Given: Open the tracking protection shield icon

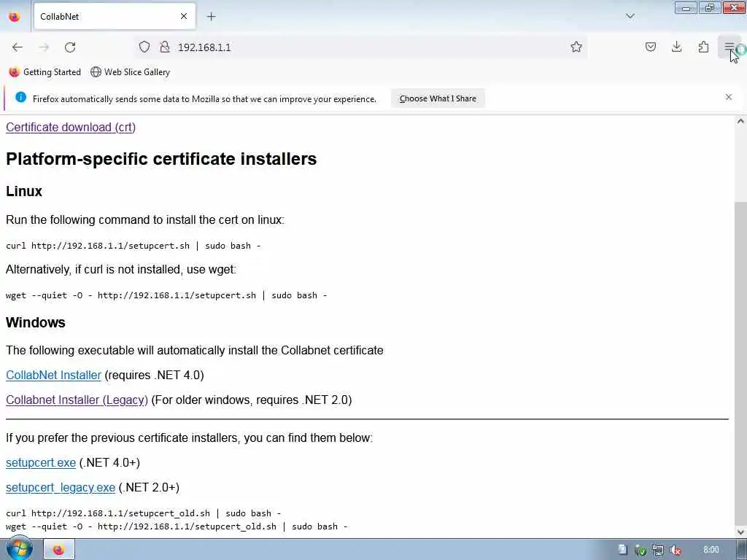Looking at the screenshot, I should point(144,47).
